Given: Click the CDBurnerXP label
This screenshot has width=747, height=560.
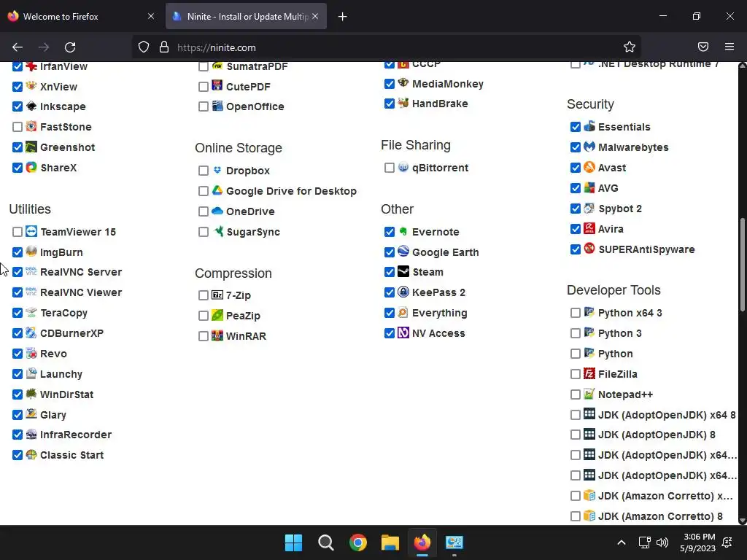Looking at the screenshot, I should [71, 333].
